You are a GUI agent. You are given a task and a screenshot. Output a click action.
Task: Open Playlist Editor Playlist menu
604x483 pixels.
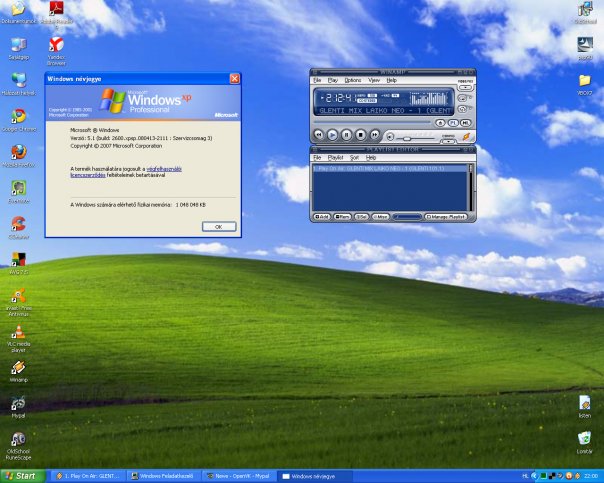[x=336, y=158]
